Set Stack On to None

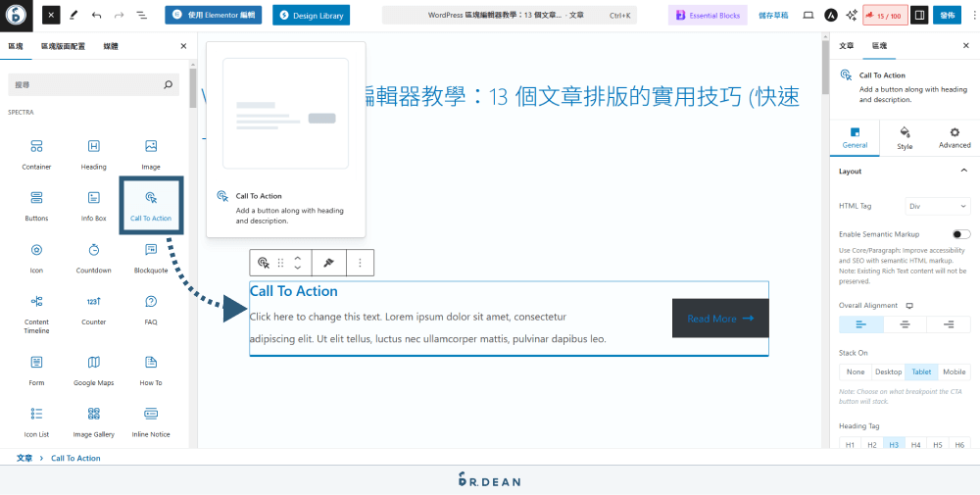[x=856, y=371]
